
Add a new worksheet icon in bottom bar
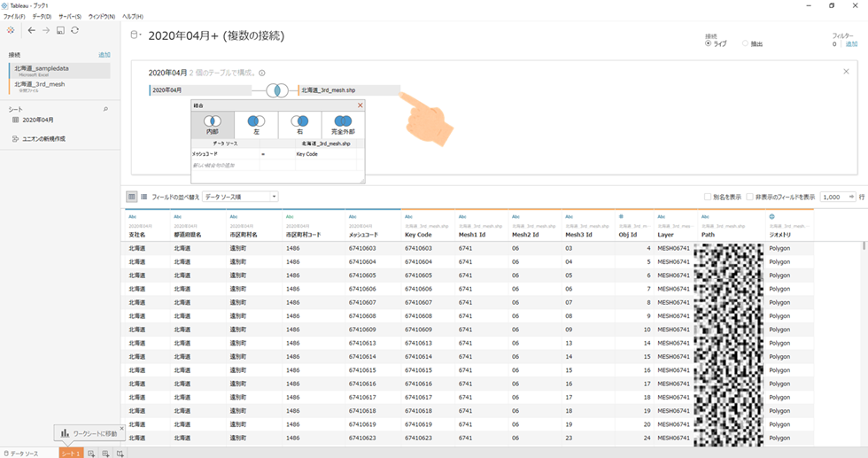coord(91,454)
